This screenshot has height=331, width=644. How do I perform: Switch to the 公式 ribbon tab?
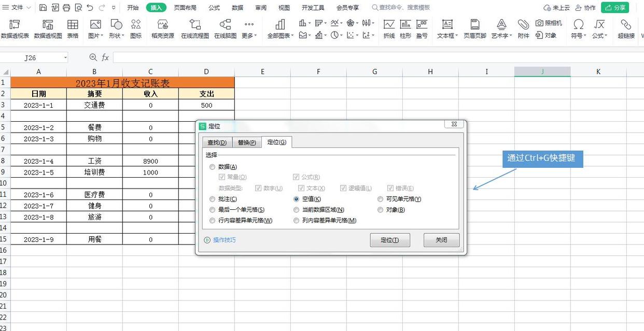click(x=214, y=8)
